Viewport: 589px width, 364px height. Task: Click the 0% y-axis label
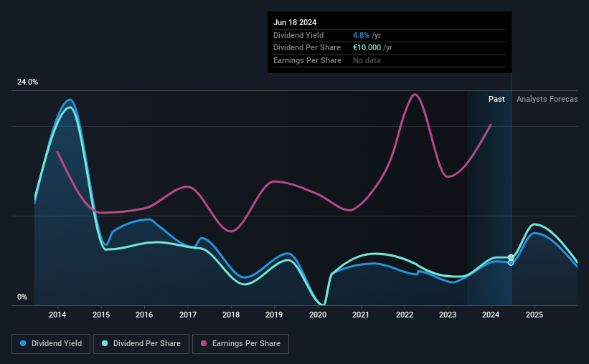(22, 297)
